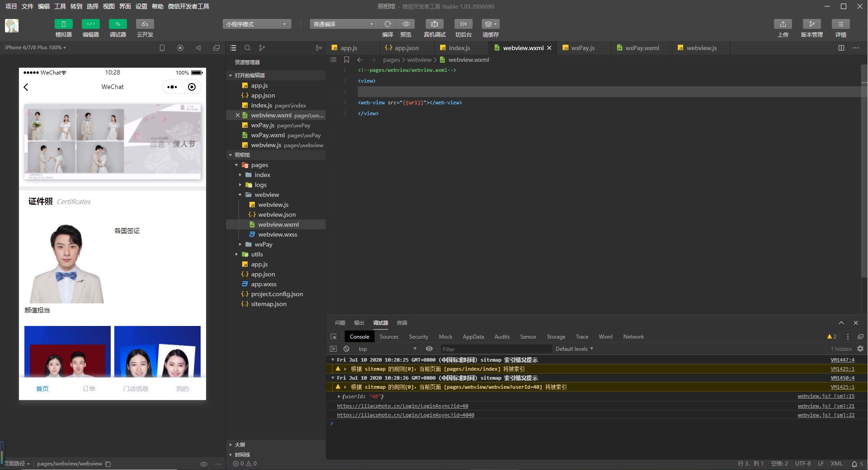Screen dimensions: 868x470
Task: Open the 工具 menu
Action: point(60,6)
